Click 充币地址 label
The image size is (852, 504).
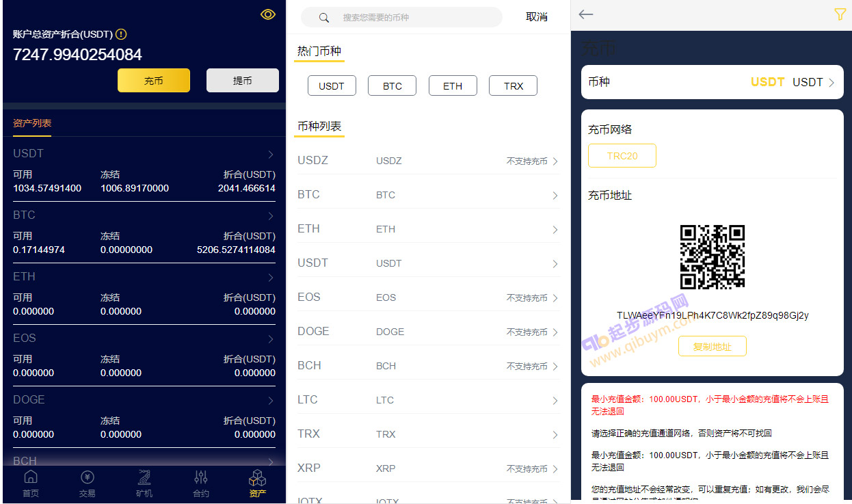pyautogui.click(x=610, y=195)
